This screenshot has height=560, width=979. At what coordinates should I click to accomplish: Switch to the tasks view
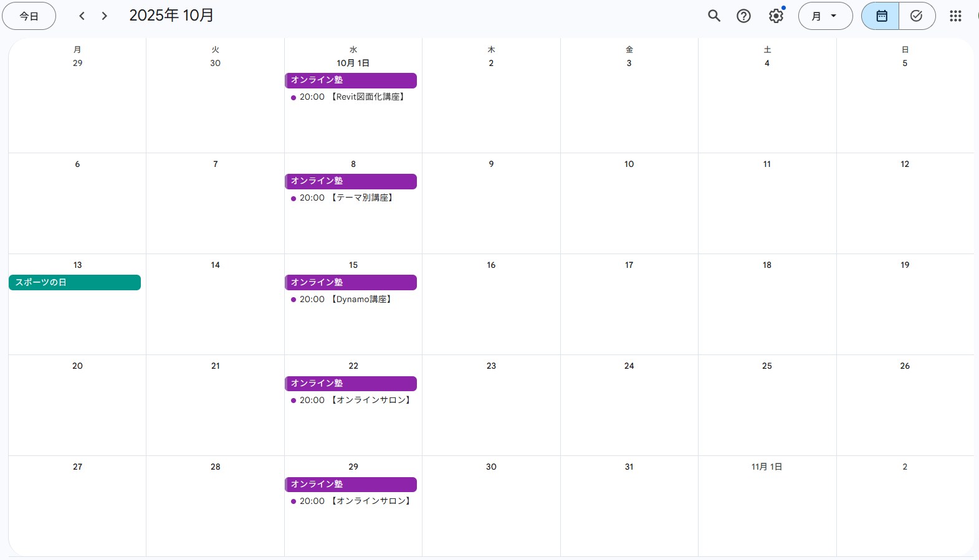pos(916,16)
